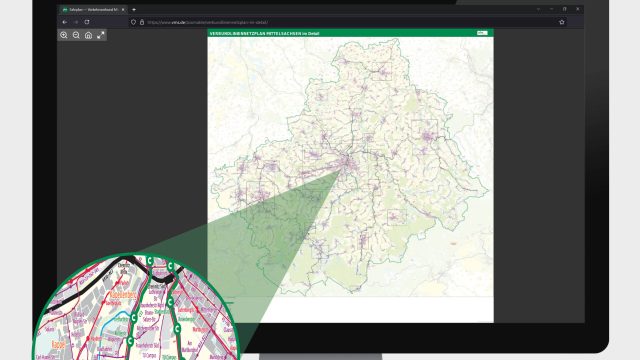Minimize the browser window
This screenshot has height=360, width=640.
(551, 9)
